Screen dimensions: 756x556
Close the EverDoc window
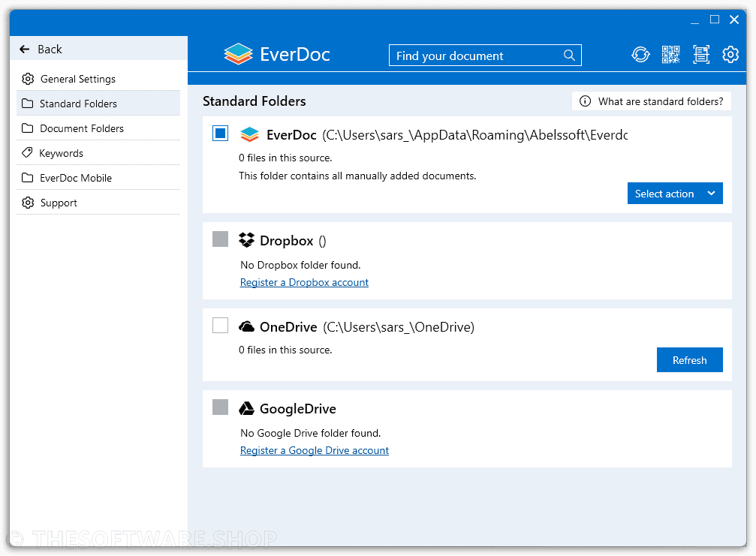[734, 20]
